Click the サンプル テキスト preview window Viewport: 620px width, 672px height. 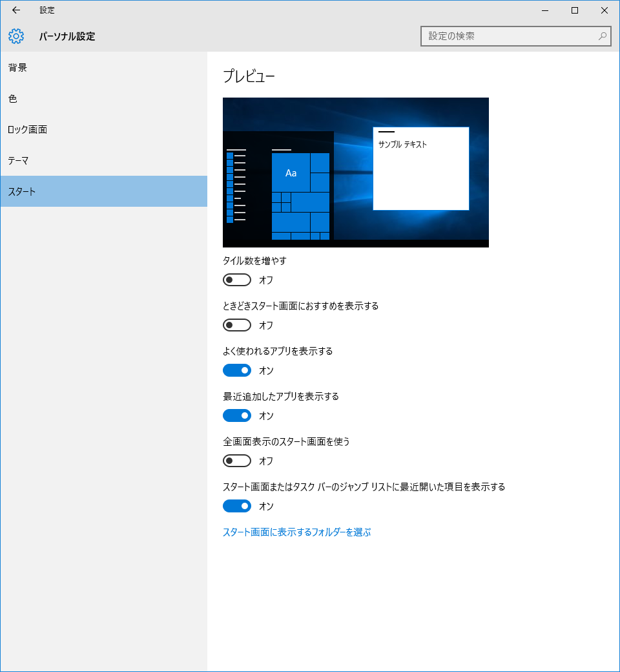coord(420,169)
